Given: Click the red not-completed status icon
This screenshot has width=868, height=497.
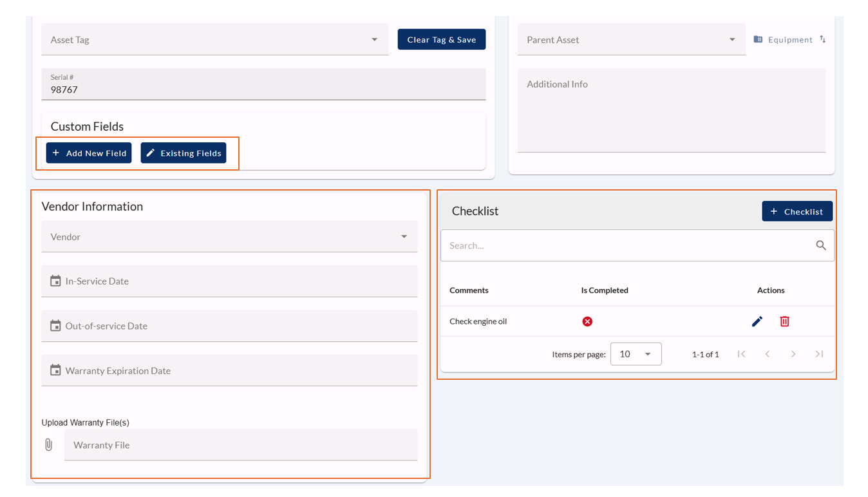Looking at the screenshot, I should (x=587, y=321).
